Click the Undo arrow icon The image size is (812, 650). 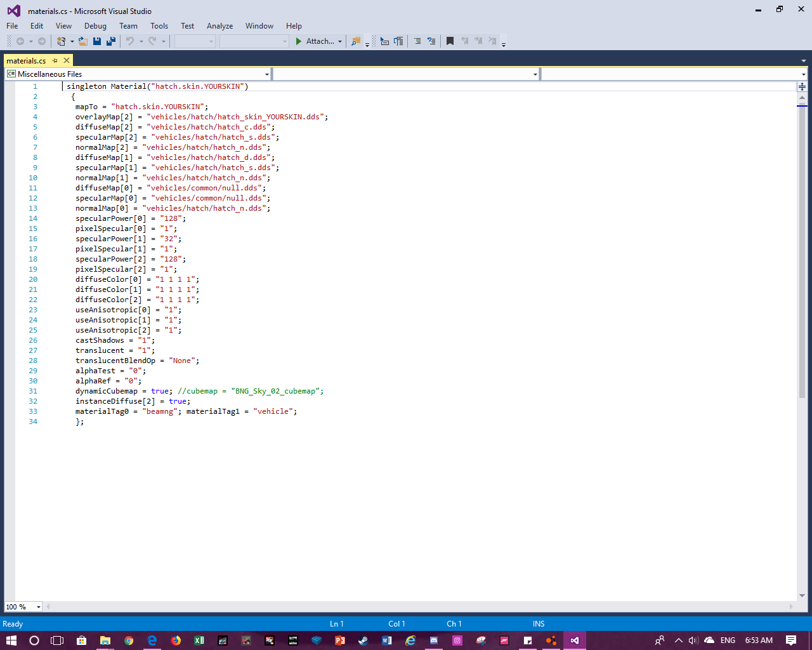click(130, 41)
